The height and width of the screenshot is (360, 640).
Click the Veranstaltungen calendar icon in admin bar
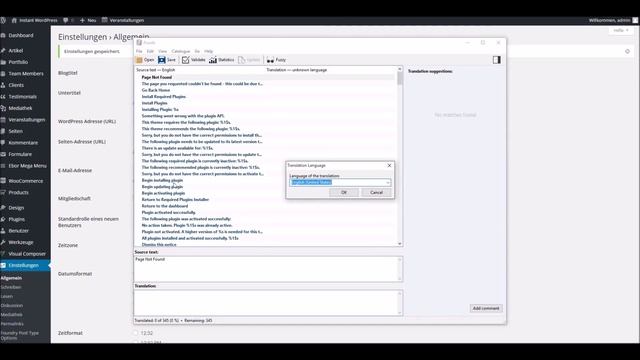pyautogui.click(x=104, y=20)
